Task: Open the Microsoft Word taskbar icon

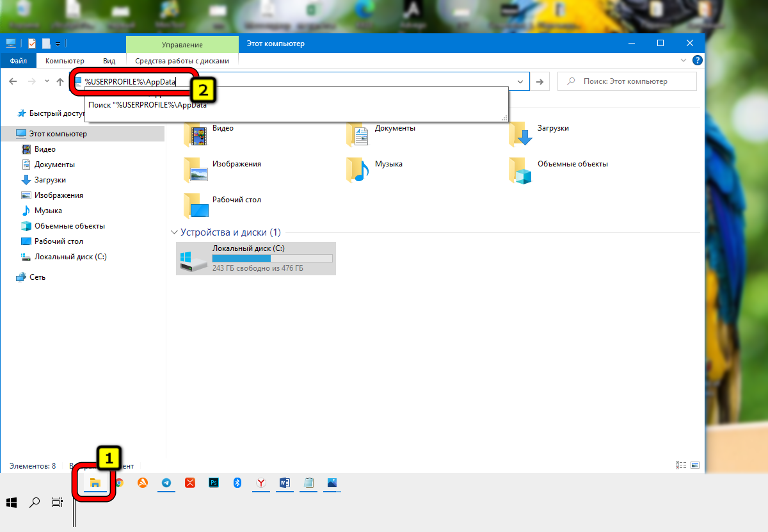Action: coord(285,483)
